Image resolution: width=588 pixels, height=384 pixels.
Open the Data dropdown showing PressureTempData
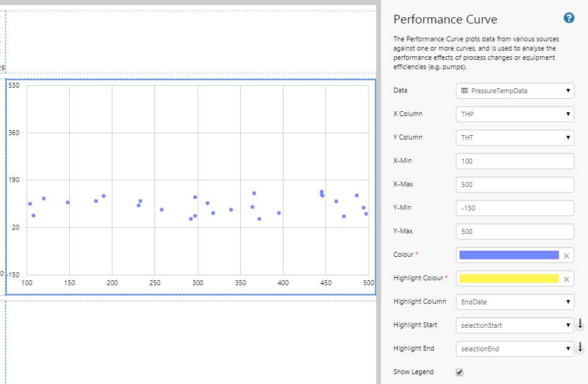click(x=514, y=91)
